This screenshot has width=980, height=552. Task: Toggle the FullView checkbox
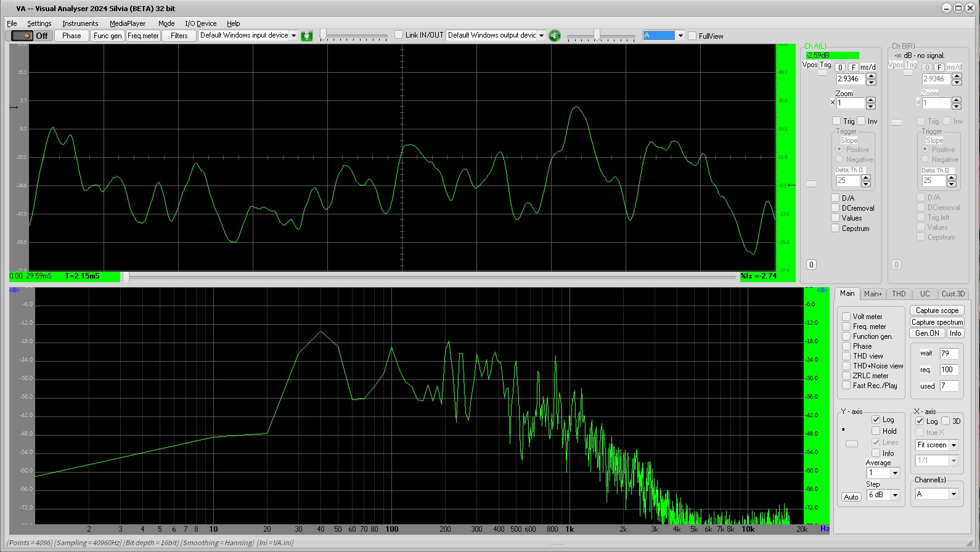[x=692, y=36]
